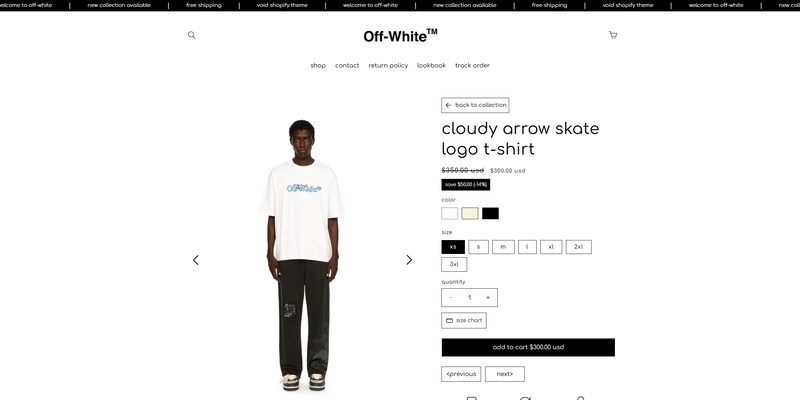Select the cream color swatch

point(470,213)
